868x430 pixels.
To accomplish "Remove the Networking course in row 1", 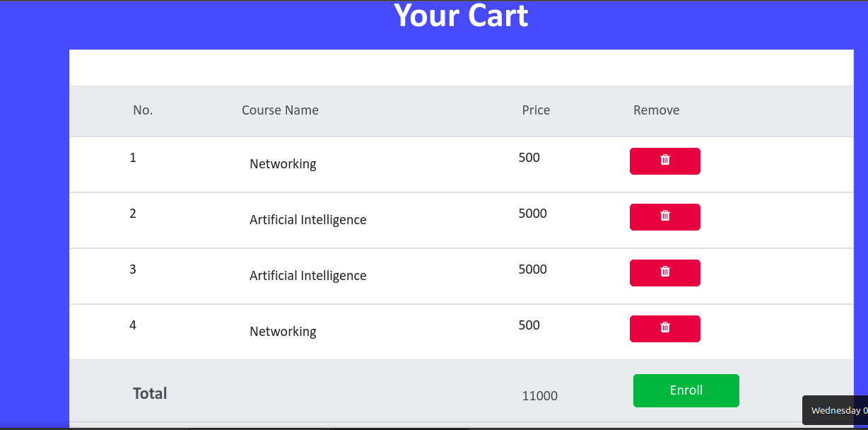I will pos(664,161).
